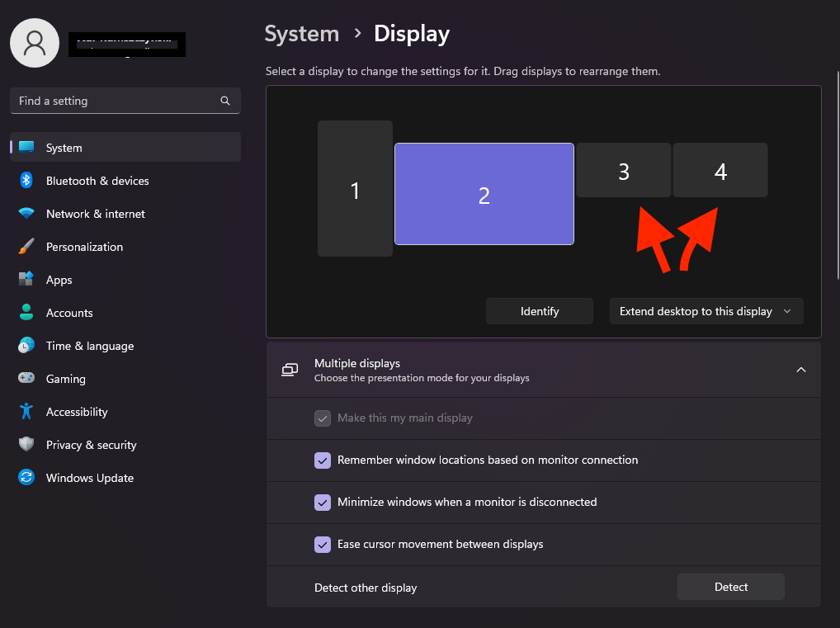Open Time & language settings
Screen dimensions: 840x628
click(x=125, y=346)
